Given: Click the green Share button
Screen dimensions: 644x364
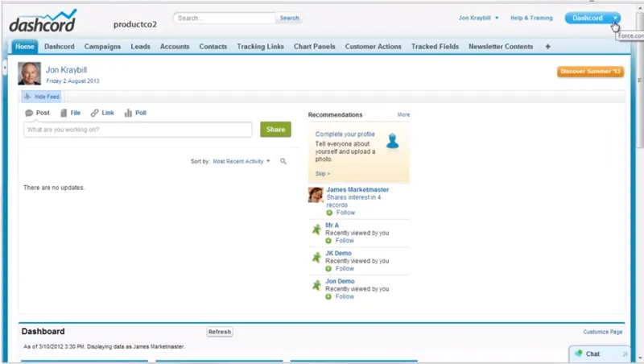Looking at the screenshot, I should pyautogui.click(x=275, y=130).
